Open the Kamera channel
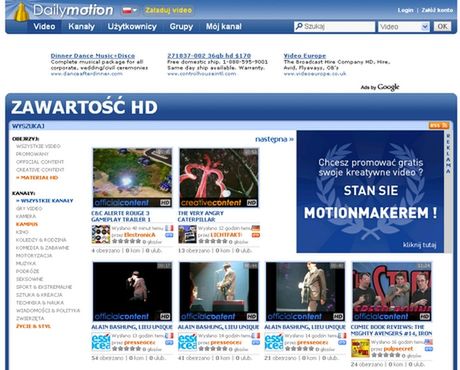460x370 pixels. click(x=26, y=216)
